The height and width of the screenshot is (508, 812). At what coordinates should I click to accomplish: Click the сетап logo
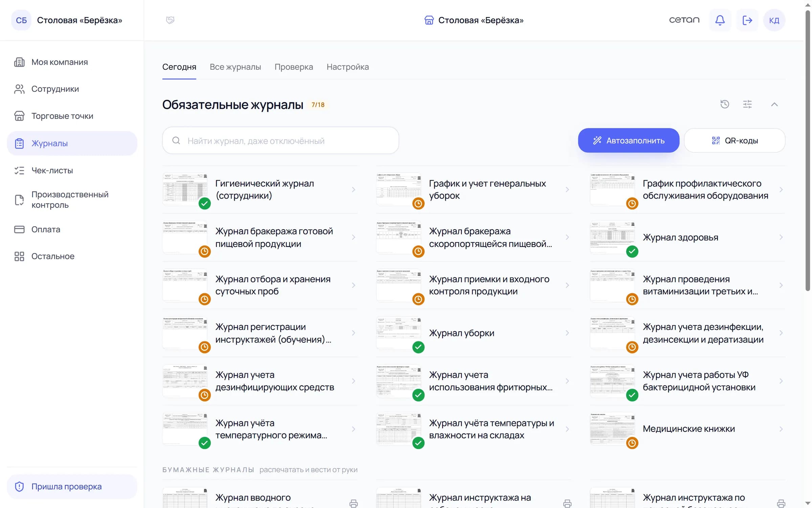point(684,20)
